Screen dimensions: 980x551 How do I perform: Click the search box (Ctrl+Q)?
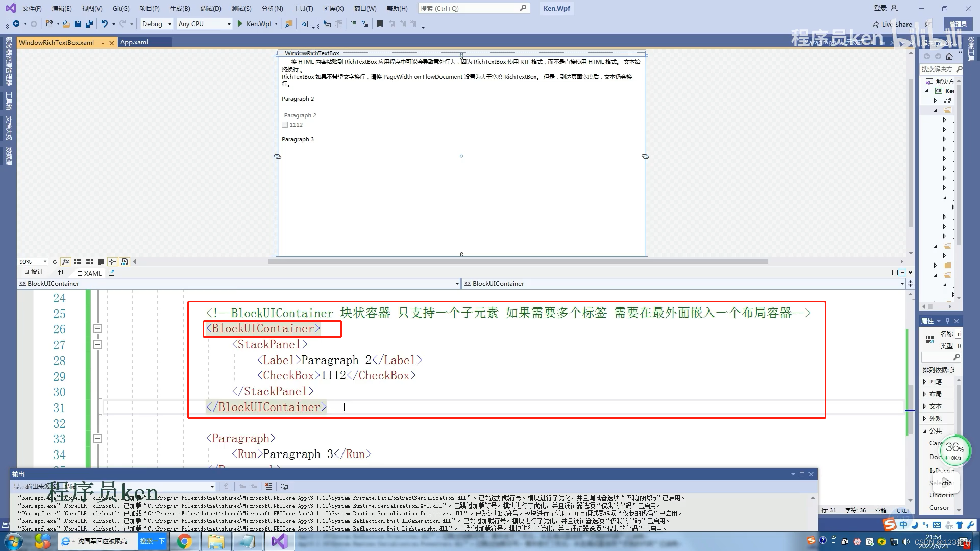[473, 8]
